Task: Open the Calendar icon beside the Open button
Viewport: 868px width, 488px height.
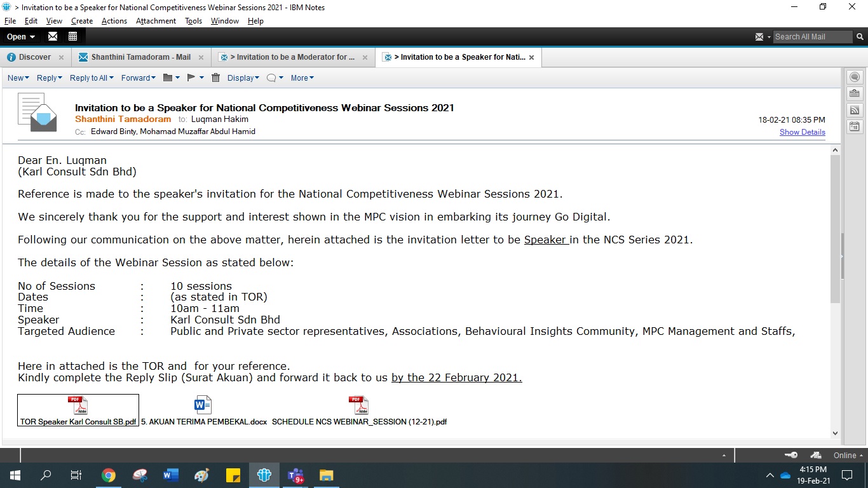Action: click(x=72, y=36)
